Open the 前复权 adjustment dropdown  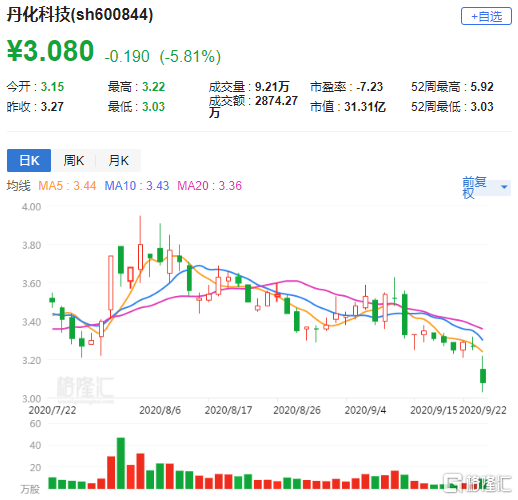486,187
